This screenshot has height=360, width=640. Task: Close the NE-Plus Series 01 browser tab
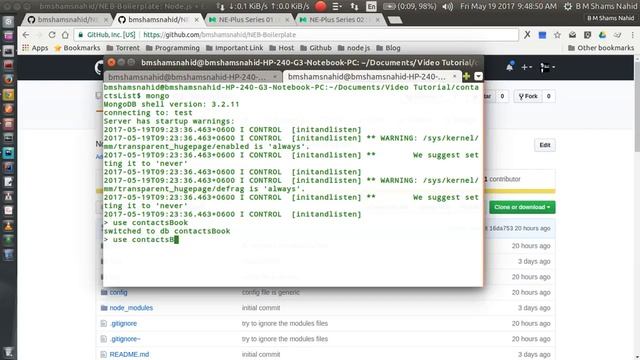(x=287, y=20)
